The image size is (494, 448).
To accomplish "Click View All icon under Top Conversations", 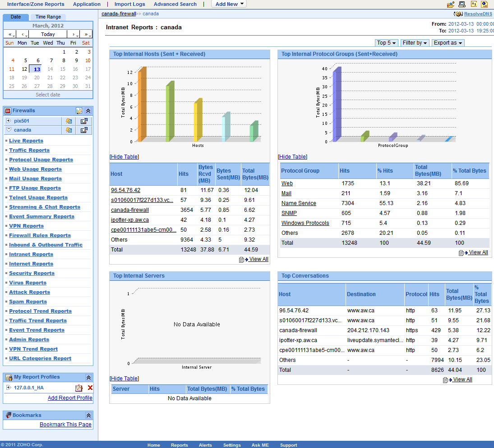I will pos(448,380).
